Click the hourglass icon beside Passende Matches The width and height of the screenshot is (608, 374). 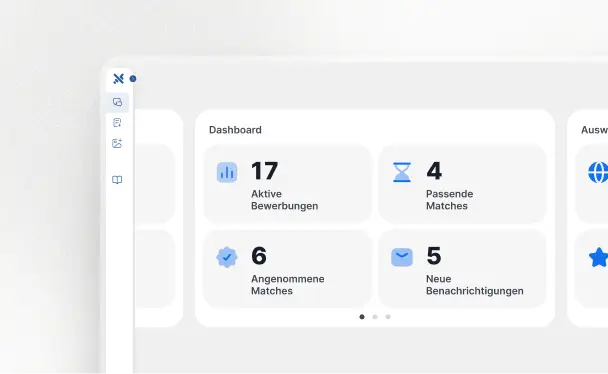tap(402, 172)
